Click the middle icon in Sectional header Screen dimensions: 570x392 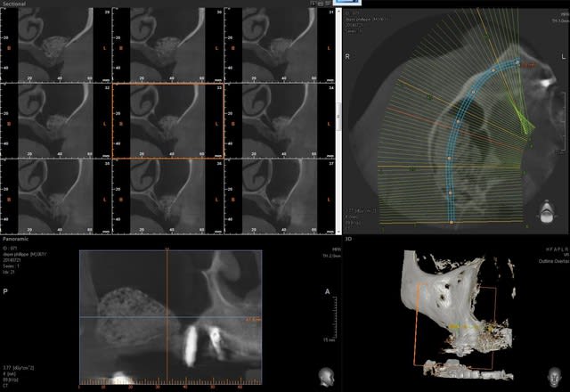click(x=321, y=4)
